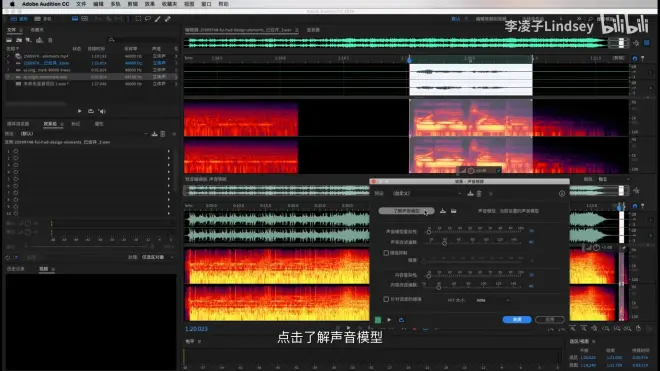Open the effect slot 1 arrow menu
The width and height of the screenshot is (660, 371).
coord(169,151)
